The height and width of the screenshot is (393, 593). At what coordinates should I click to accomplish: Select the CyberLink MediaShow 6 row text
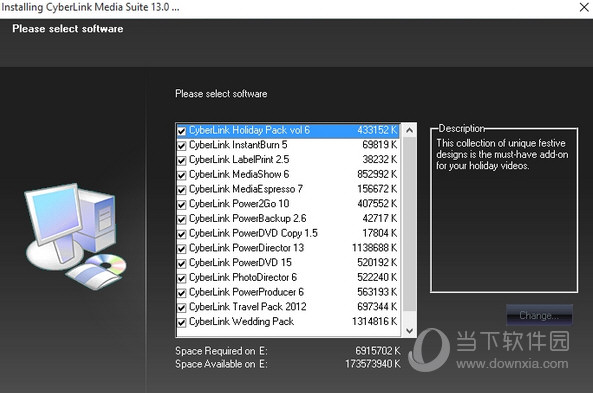point(239,174)
